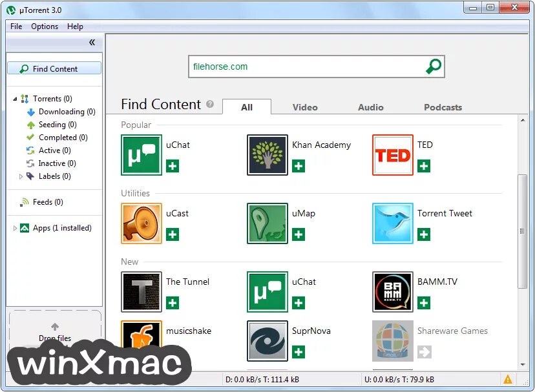The height and width of the screenshot is (392, 535).
Task: Open the uCast megaphone icon
Action: (142, 223)
